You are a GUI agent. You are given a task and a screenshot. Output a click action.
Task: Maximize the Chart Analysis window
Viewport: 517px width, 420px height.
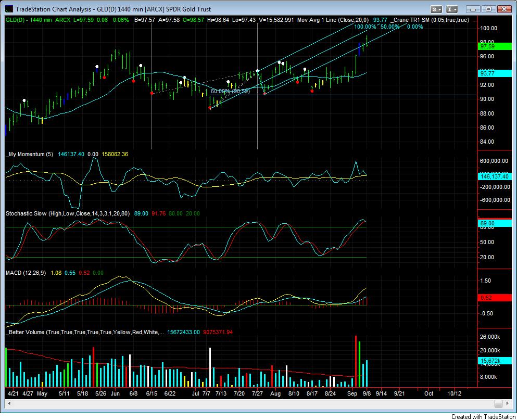489,9
